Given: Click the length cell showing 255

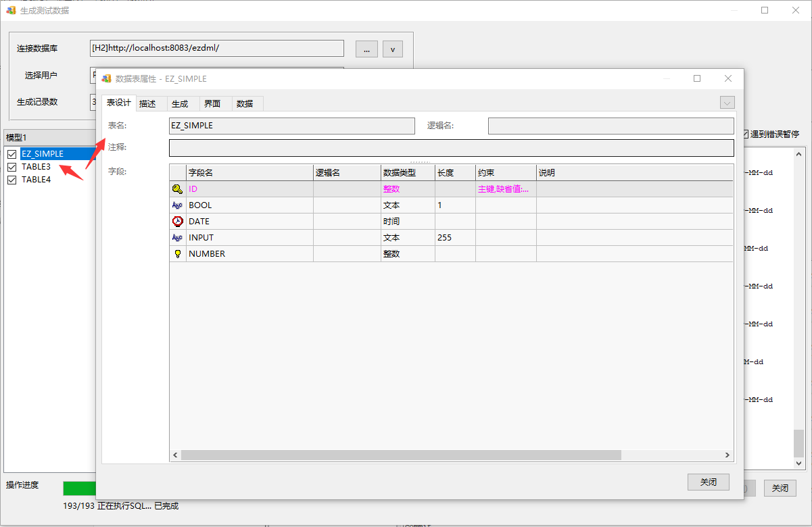Looking at the screenshot, I should tap(455, 238).
